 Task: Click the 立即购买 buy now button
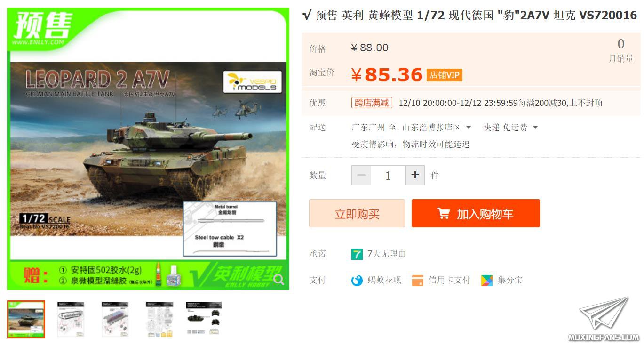tap(357, 213)
